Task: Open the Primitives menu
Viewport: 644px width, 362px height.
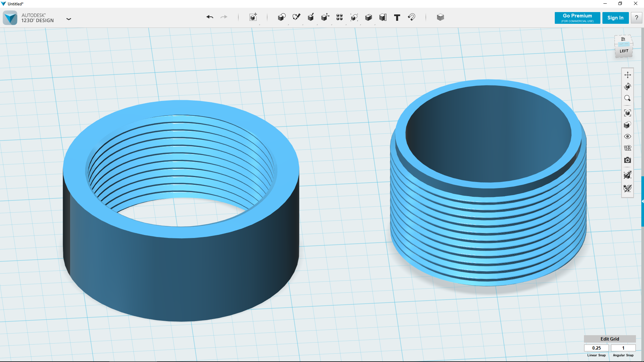Action: tap(282, 17)
